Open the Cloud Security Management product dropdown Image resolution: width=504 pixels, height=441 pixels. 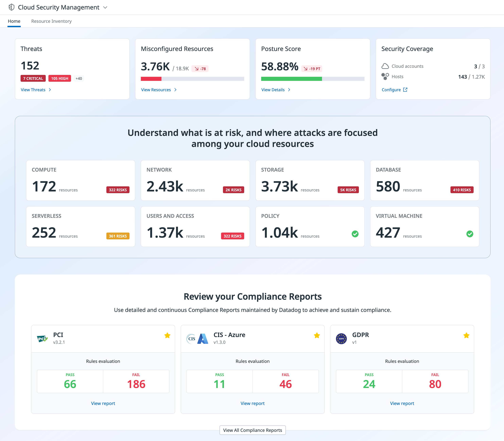105,7
